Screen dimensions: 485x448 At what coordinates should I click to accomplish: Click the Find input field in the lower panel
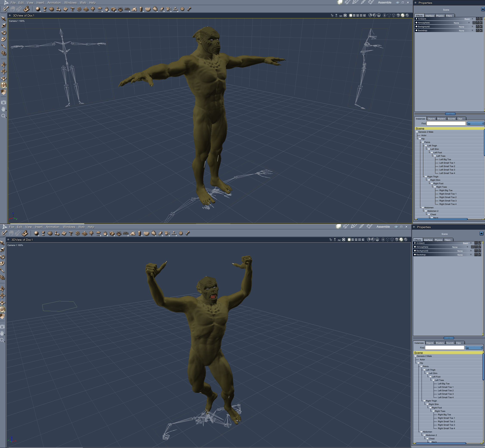444,348
